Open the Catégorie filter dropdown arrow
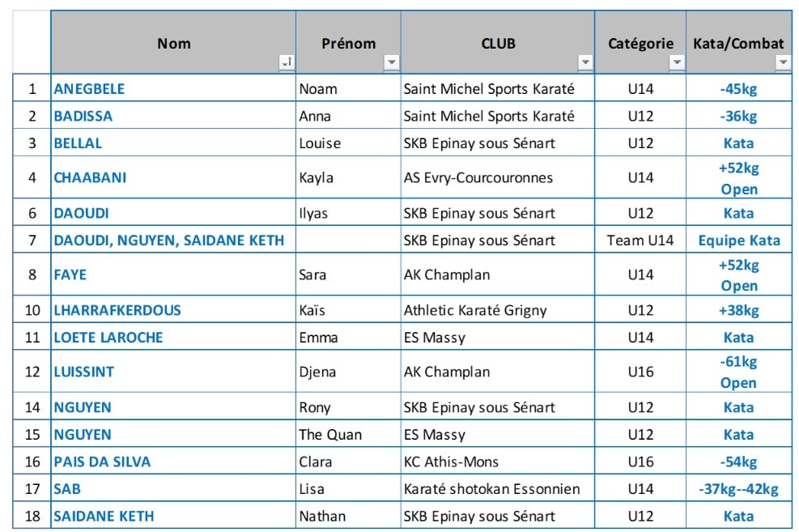 [677, 62]
